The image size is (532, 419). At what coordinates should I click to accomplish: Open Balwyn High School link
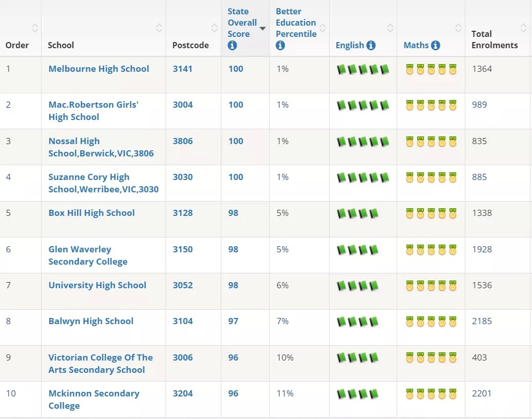click(x=91, y=321)
